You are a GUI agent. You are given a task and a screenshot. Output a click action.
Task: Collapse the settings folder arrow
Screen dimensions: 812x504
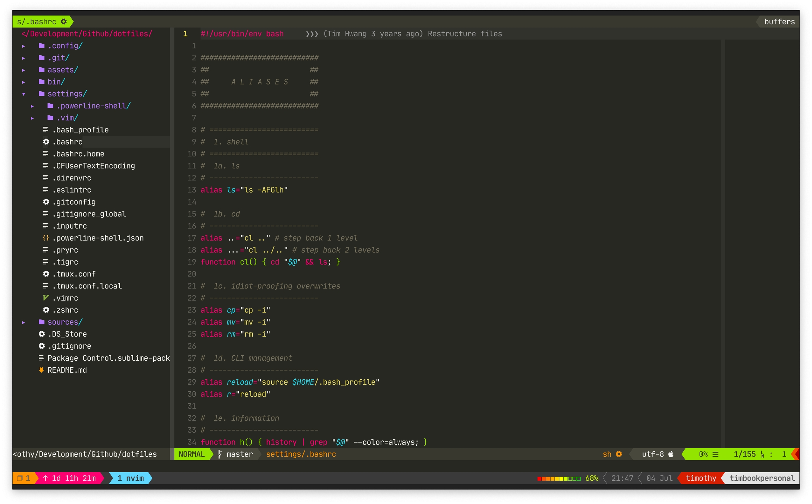click(24, 94)
